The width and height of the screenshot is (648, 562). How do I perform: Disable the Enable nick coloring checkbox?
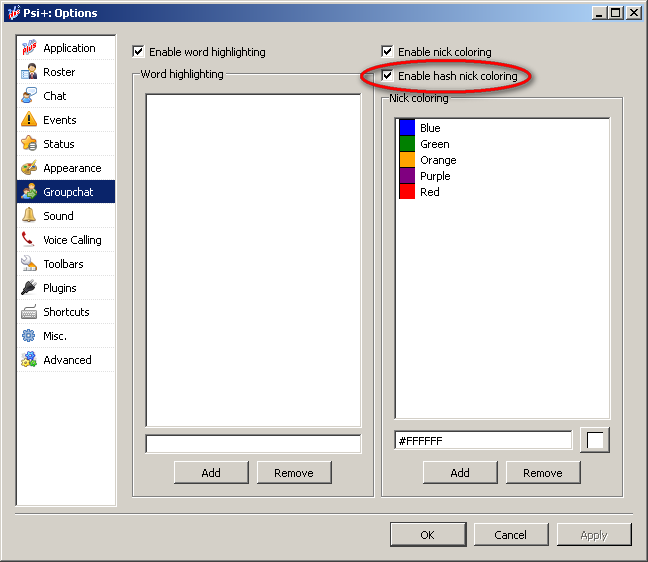[x=388, y=52]
